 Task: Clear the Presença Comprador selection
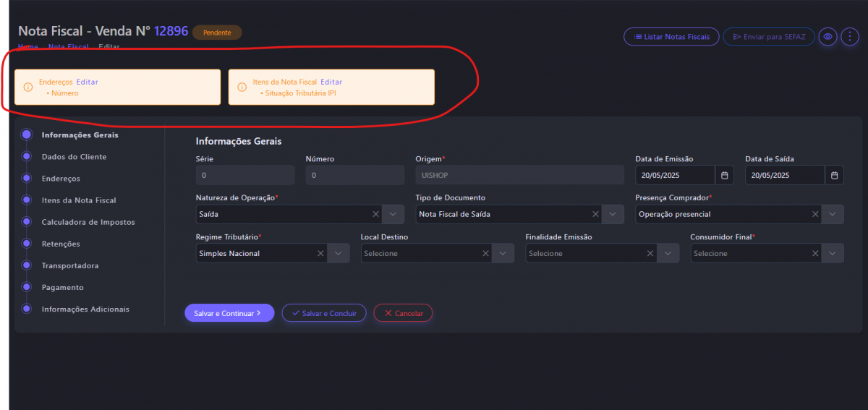click(816, 214)
